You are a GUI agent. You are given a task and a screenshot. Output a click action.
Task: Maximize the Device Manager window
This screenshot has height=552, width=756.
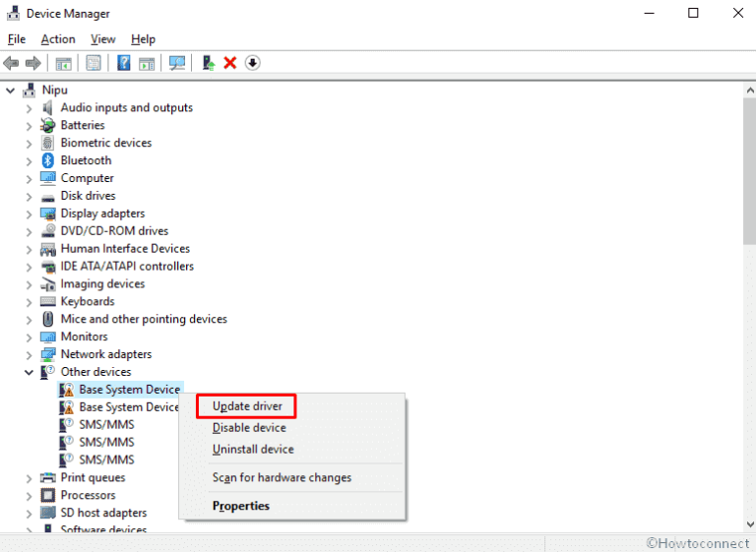[x=693, y=13]
